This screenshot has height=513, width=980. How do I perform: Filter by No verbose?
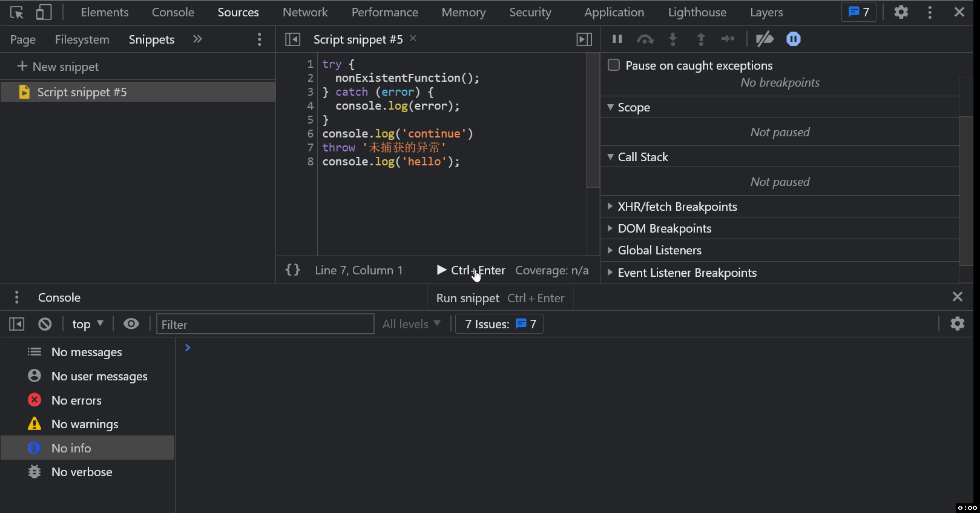pos(88,472)
